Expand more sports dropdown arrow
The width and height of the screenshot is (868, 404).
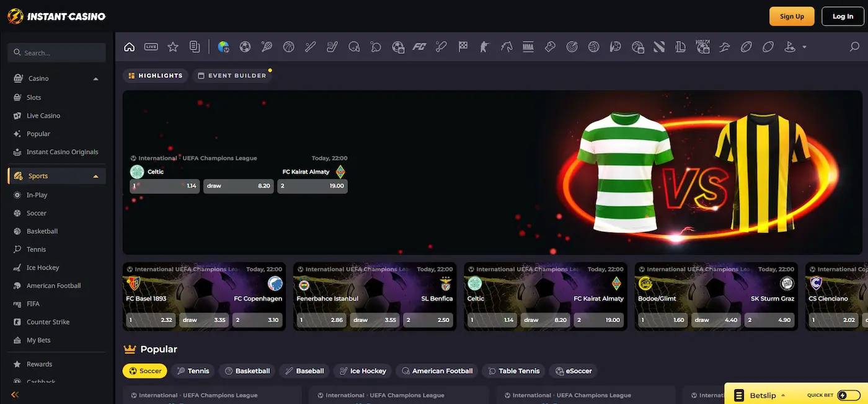[x=804, y=47]
